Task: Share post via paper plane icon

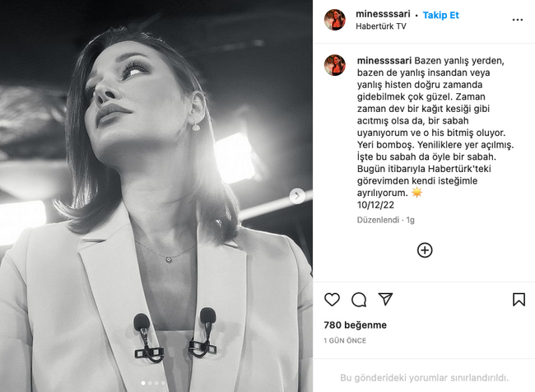Action: point(385,300)
